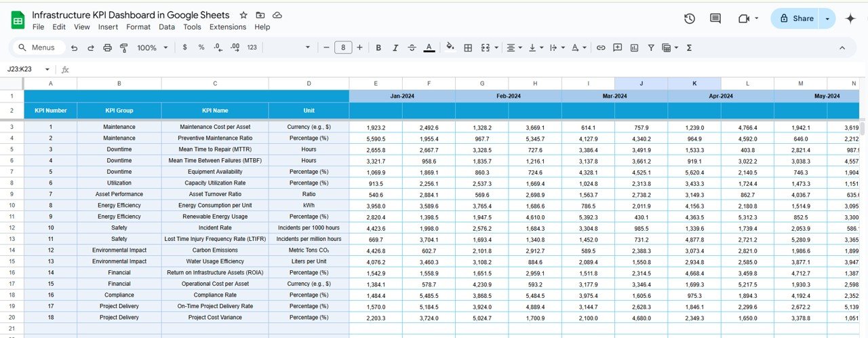Toggle strikethrough formatting

coord(412,48)
